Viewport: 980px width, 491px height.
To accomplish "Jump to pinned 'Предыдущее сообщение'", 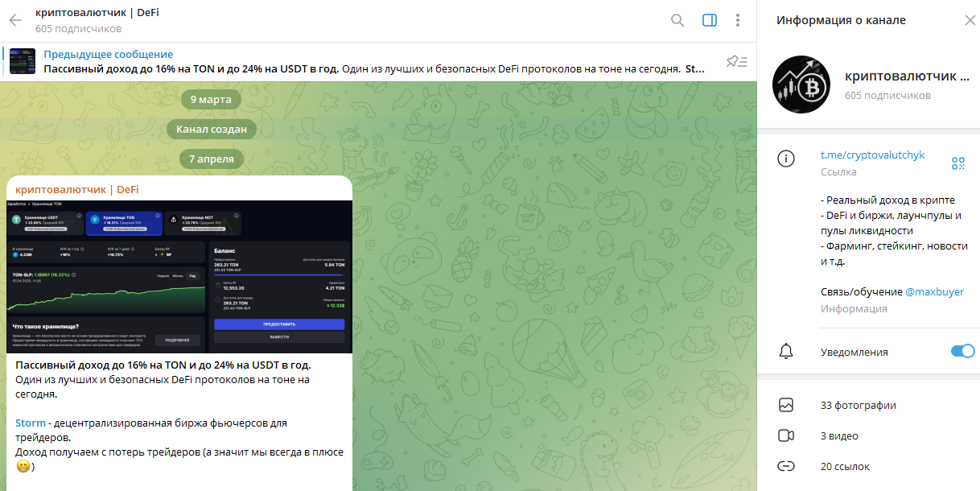I will (x=108, y=54).
